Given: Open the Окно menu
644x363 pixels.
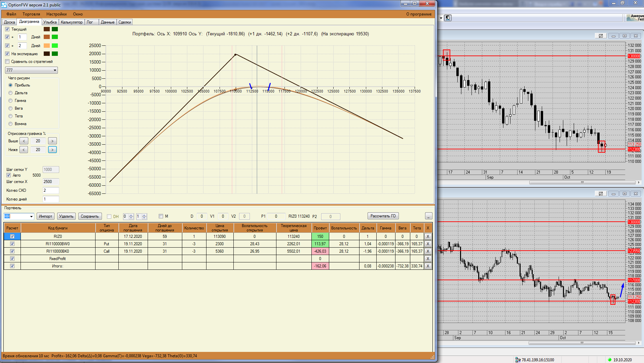Looking at the screenshot, I should point(78,14).
